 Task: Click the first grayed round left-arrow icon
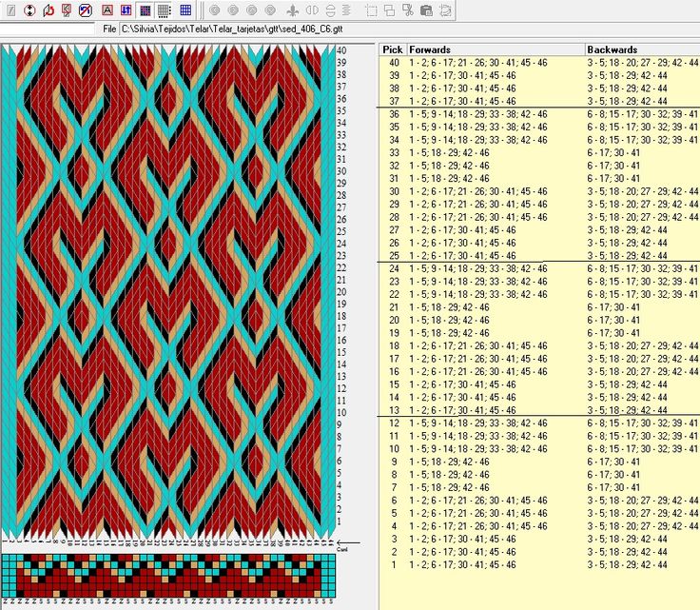click(215, 10)
